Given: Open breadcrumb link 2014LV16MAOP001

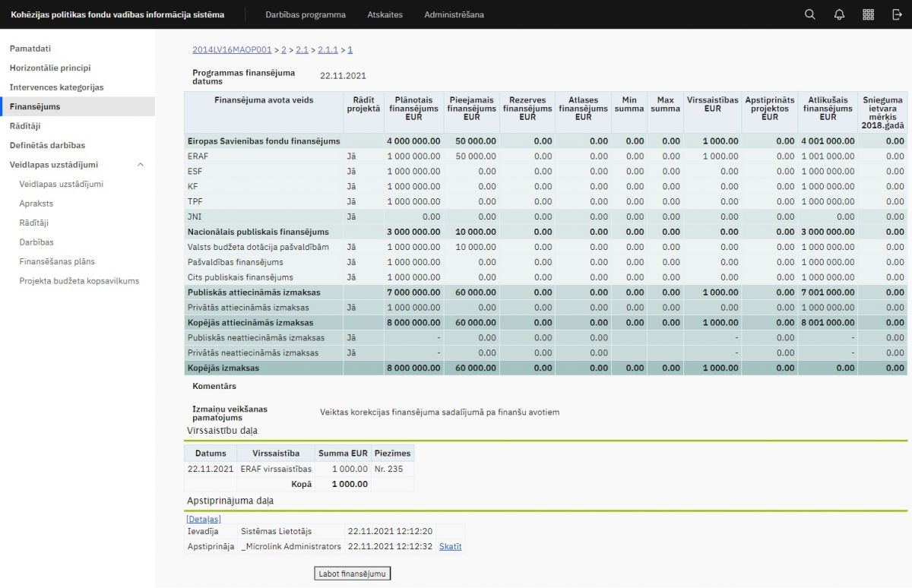Looking at the screenshot, I should click(232, 50).
